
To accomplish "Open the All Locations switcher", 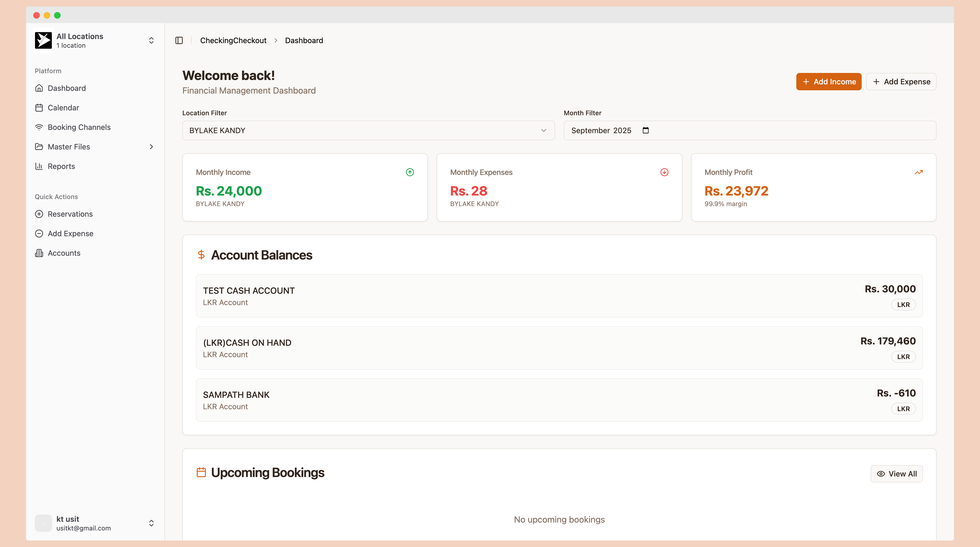I will [x=95, y=40].
